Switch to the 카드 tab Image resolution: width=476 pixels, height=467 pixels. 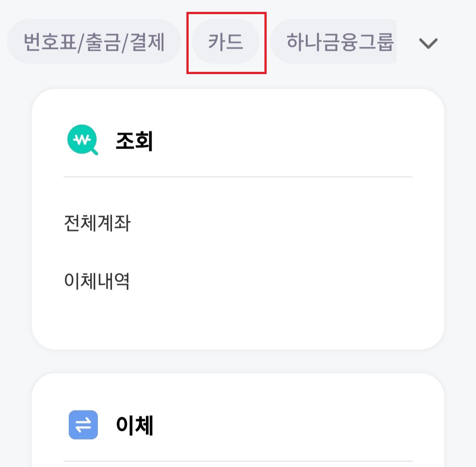pyautogui.click(x=225, y=42)
